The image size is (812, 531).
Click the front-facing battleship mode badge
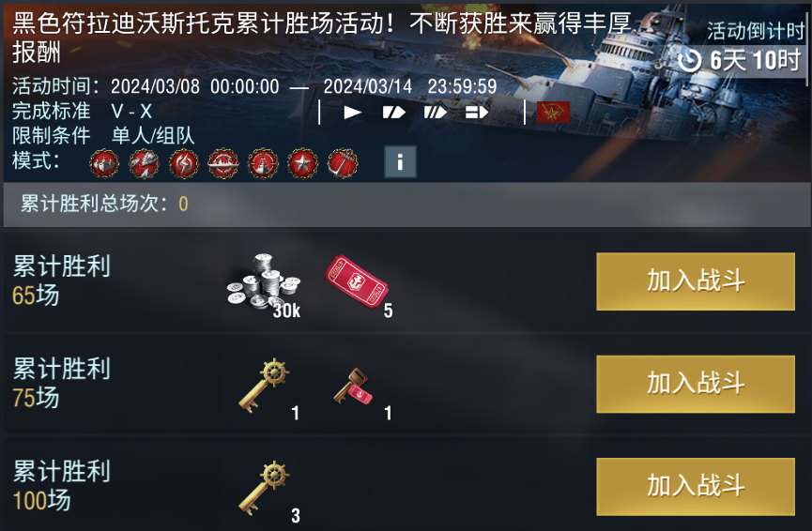(x=263, y=164)
